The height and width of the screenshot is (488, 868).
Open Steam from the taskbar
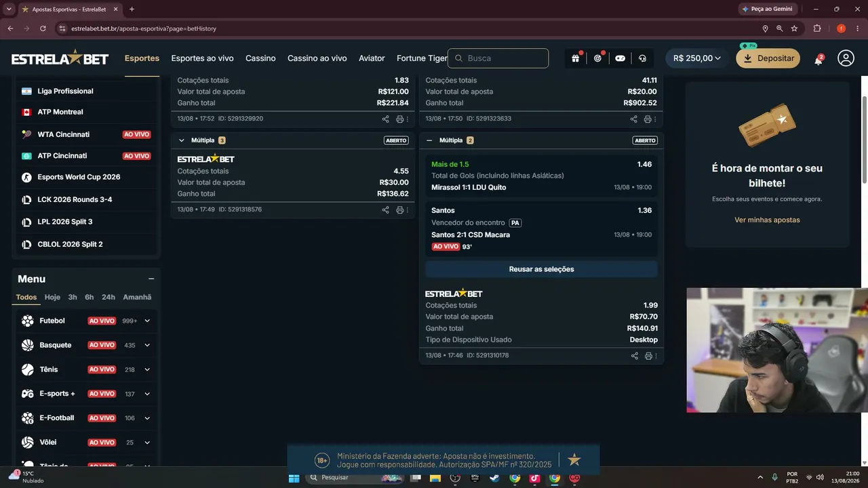click(494, 478)
